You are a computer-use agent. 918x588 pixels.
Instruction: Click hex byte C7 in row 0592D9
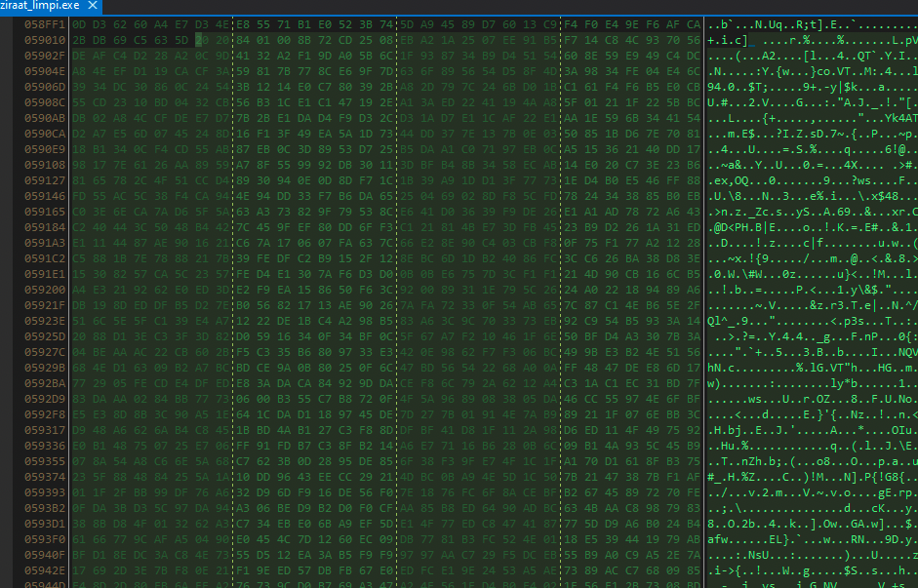(324, 399)
